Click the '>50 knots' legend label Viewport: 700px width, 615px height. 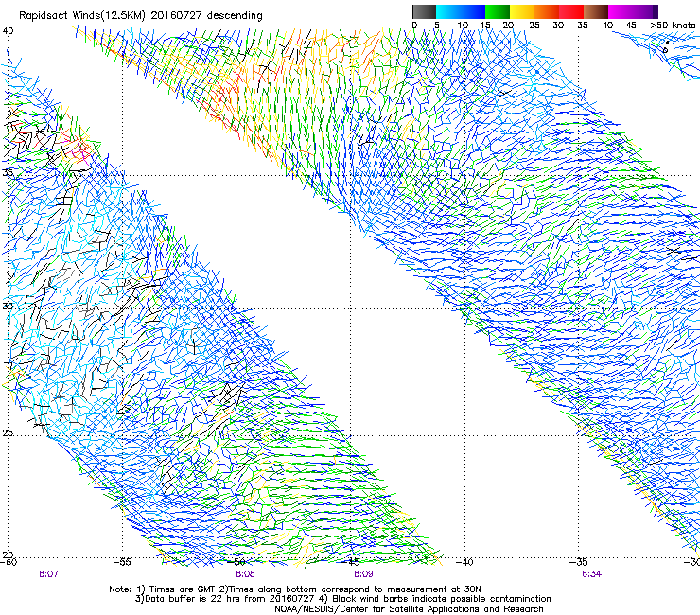click(x=673, y=26)
